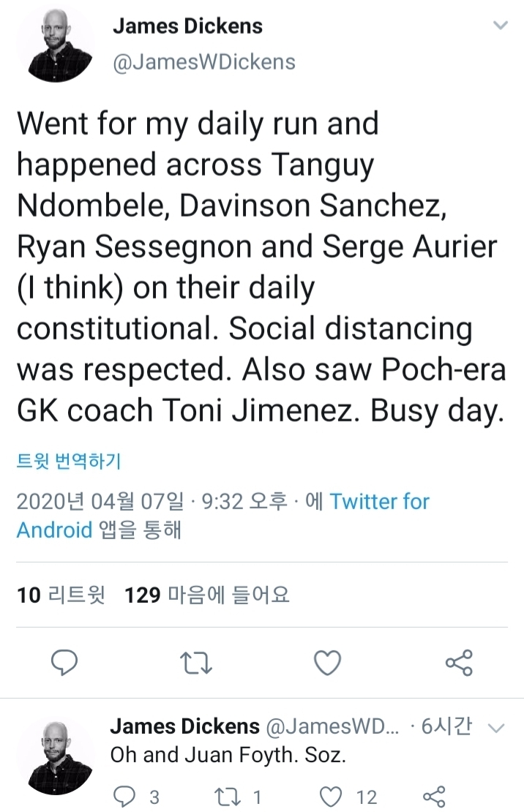Viewport: 524px width, 812px height.
Task: Share the main tweet
Action: click(459, 663)
